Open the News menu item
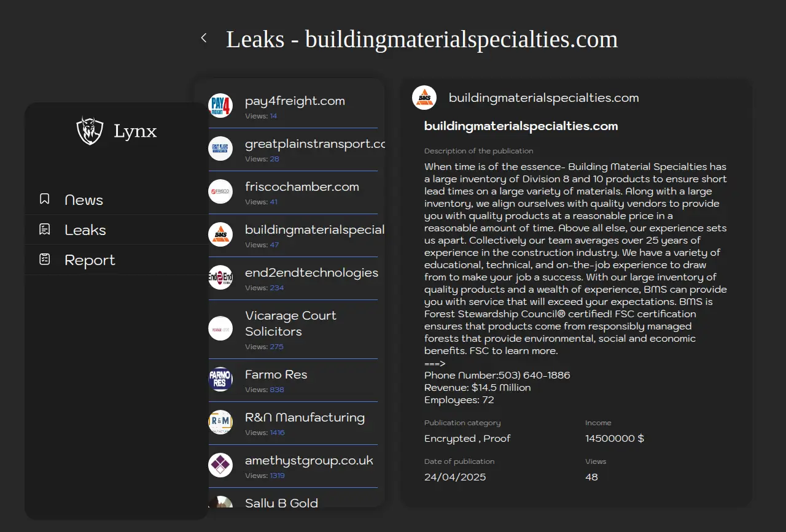The image size is (786, 532). (x=84, y=200)
